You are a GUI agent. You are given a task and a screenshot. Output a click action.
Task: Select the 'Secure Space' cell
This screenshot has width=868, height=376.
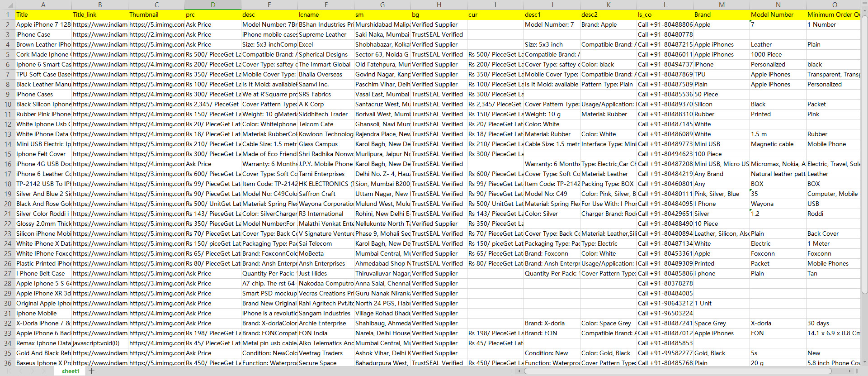coord(326,363)
